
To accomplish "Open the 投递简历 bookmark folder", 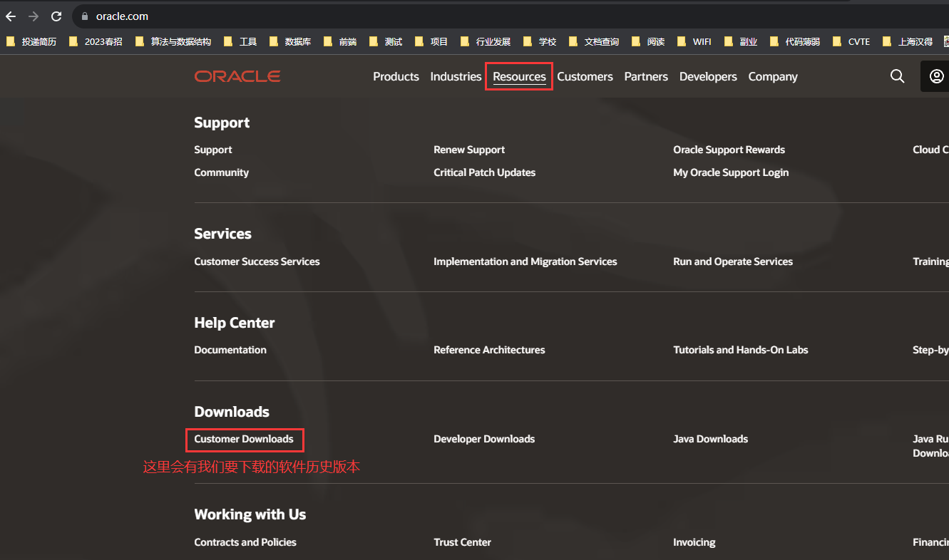I will pos(31,41).
